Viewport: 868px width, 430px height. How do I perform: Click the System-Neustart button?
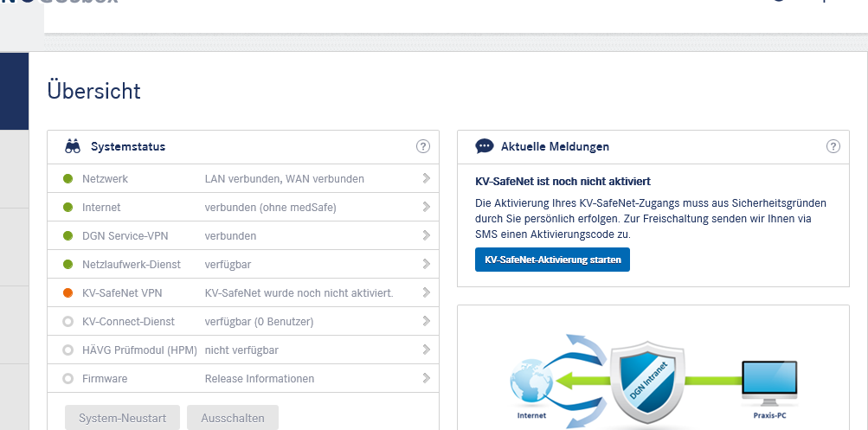[122, 418]
